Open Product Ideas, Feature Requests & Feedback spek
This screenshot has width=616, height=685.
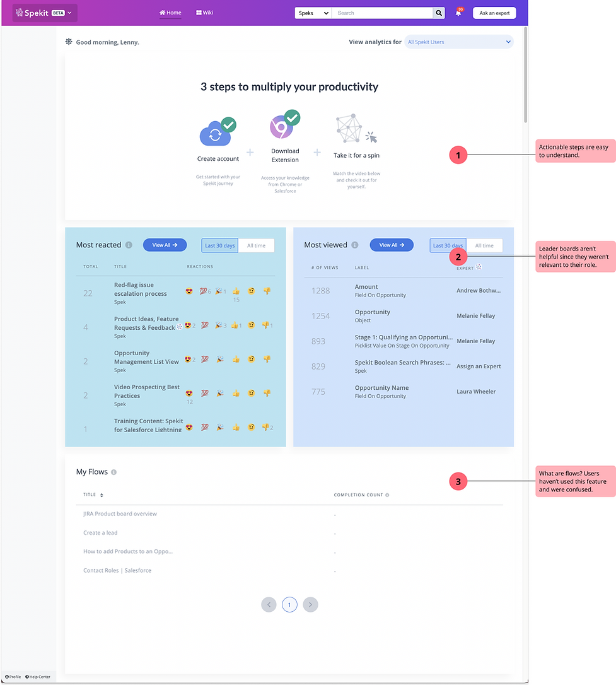pos(147,324)
